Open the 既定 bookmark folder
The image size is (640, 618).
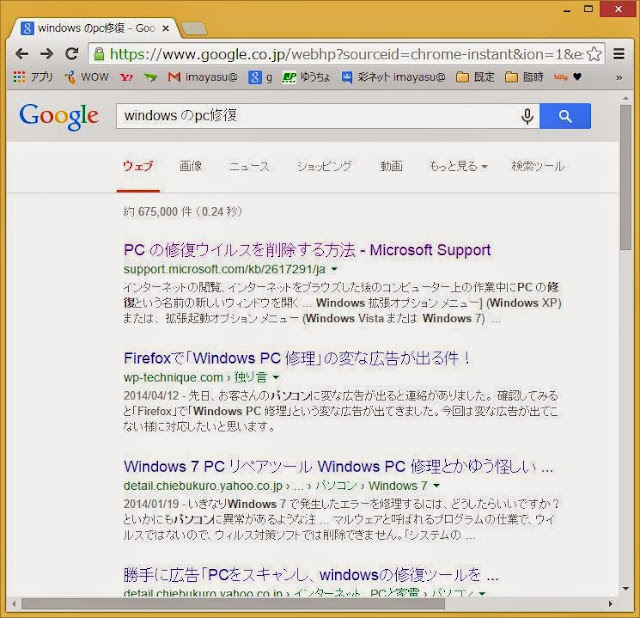pos(476,77)
